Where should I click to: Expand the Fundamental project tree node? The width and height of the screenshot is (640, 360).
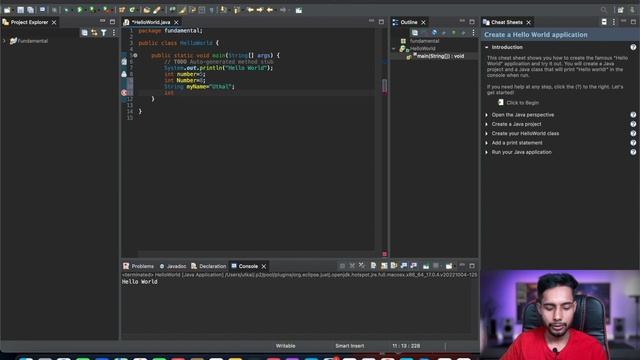pyautogui.click(x=4, y=41)
